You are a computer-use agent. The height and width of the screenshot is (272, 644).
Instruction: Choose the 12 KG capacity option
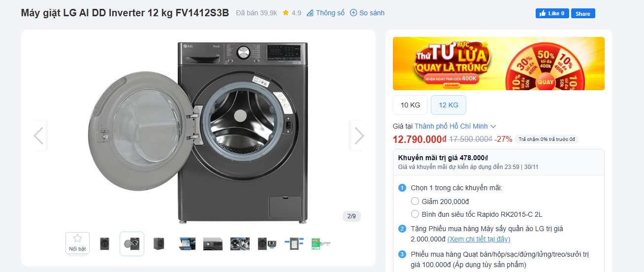[x=448, y=105]
